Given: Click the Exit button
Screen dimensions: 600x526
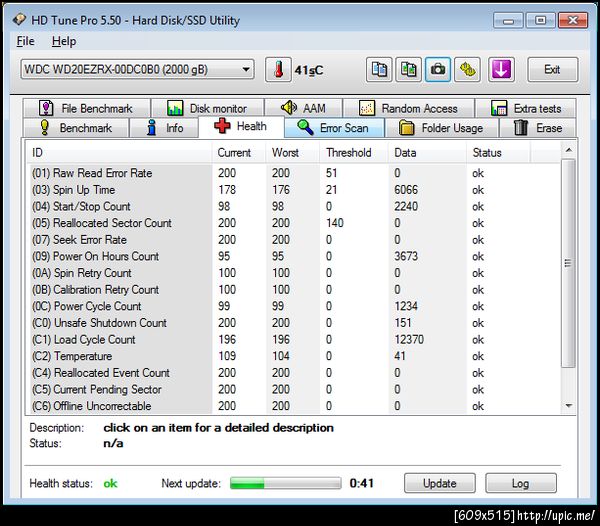Looking at the screenshot, I should [x=552, y=70].
